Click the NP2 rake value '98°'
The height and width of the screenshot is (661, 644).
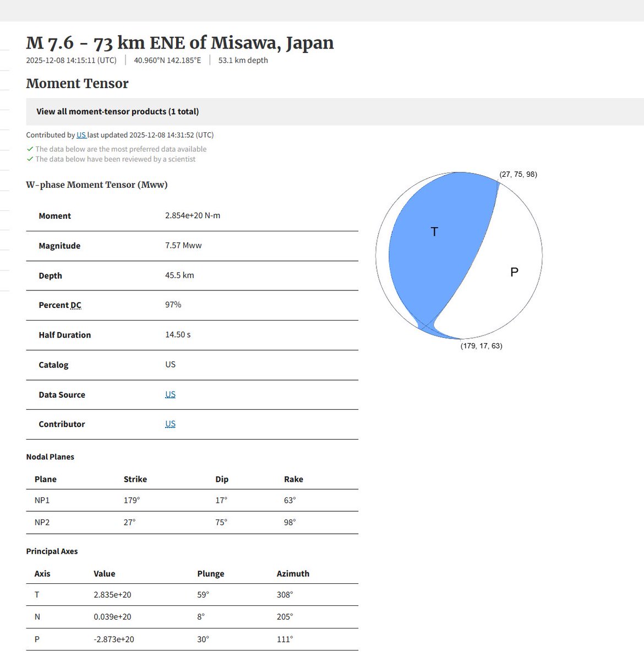[290, 522]
